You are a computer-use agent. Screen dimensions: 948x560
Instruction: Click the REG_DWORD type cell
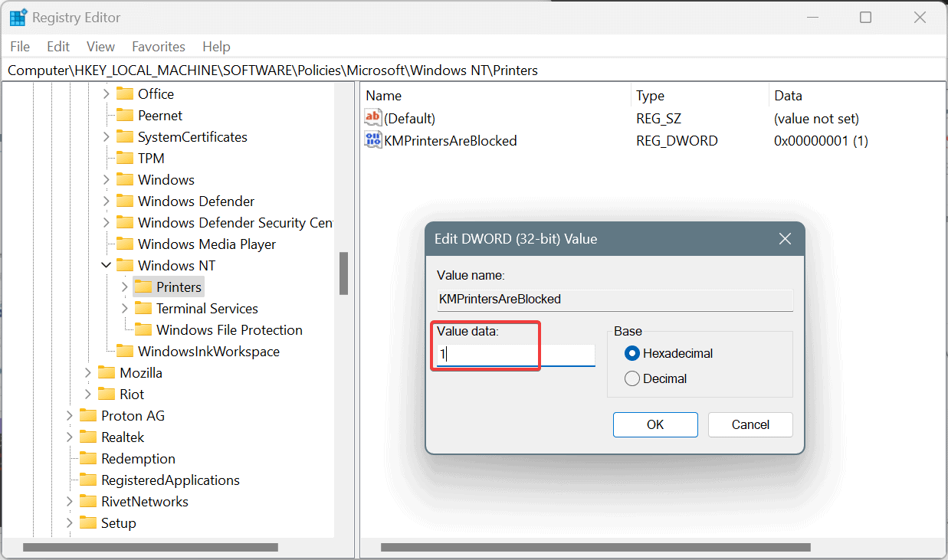point(677,140)
